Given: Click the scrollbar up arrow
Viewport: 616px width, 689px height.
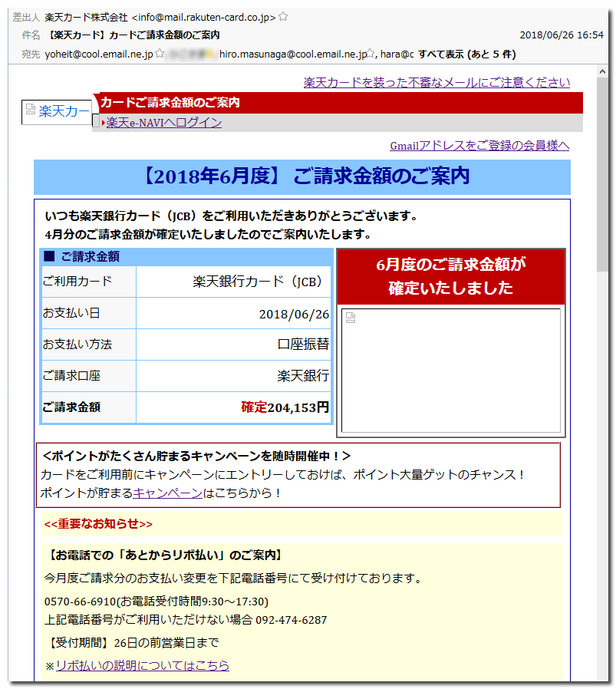Looking at the screenshot, I should (x=602, y=71).
